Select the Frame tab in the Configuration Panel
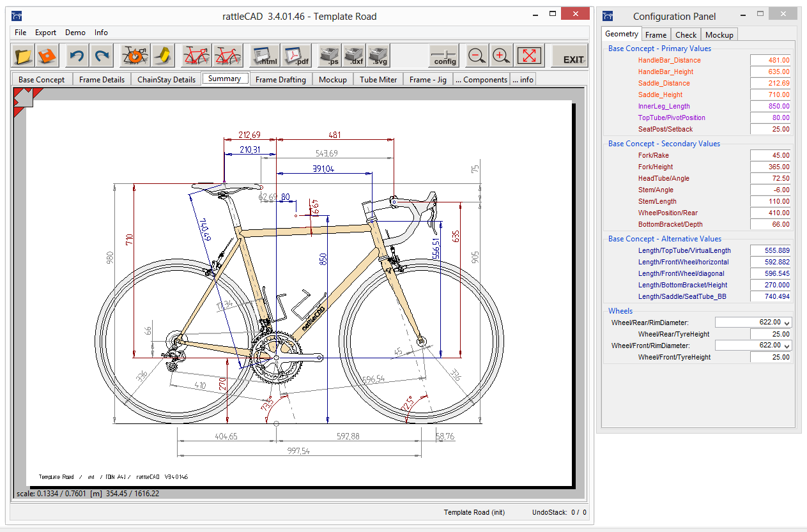Image resolution: width=807 pixels, height=532 pixels. (656, 34)
